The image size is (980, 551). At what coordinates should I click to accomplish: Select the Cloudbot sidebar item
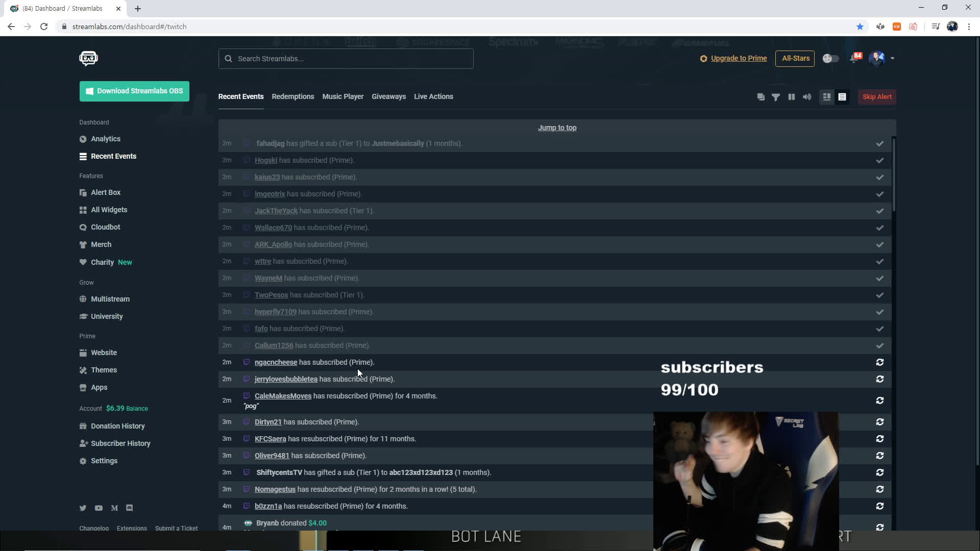(x=106, y=227)
